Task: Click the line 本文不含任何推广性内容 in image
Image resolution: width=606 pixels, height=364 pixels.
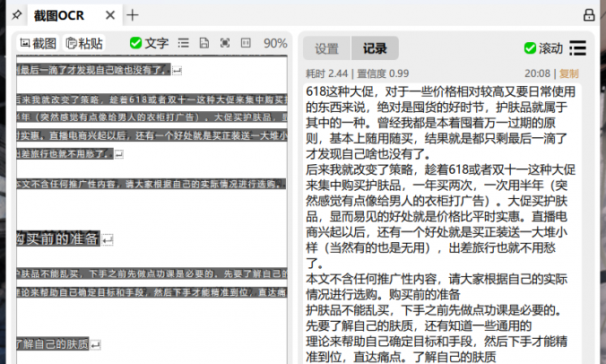Action: pos(151,184)
